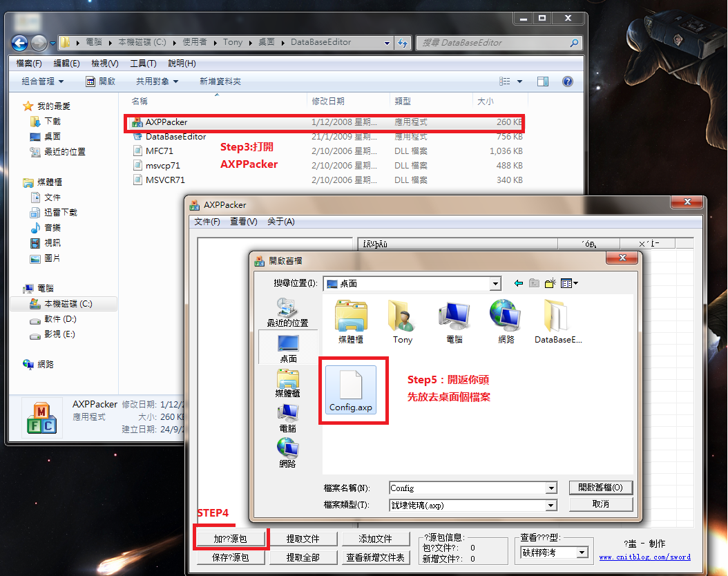Select 下載 in Explorer navigation pane
Image resolution: width=728 pixels, height=576 pixels.
click(46, 122)
